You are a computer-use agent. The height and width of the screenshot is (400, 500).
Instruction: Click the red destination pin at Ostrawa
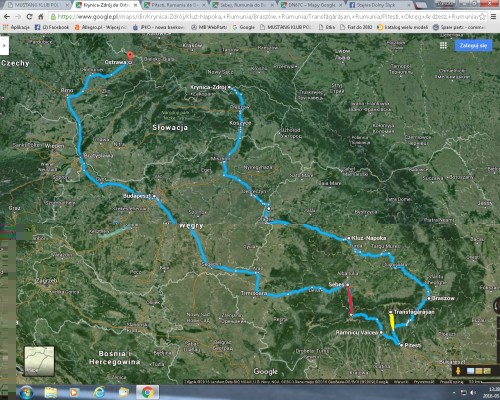(x=130, y=56)
